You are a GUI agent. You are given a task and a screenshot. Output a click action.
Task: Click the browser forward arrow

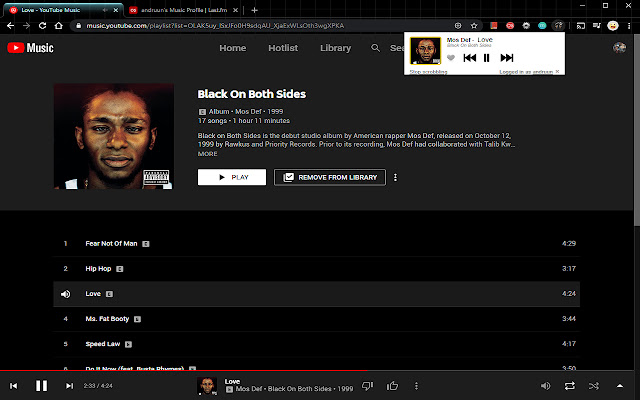point(27,26)
